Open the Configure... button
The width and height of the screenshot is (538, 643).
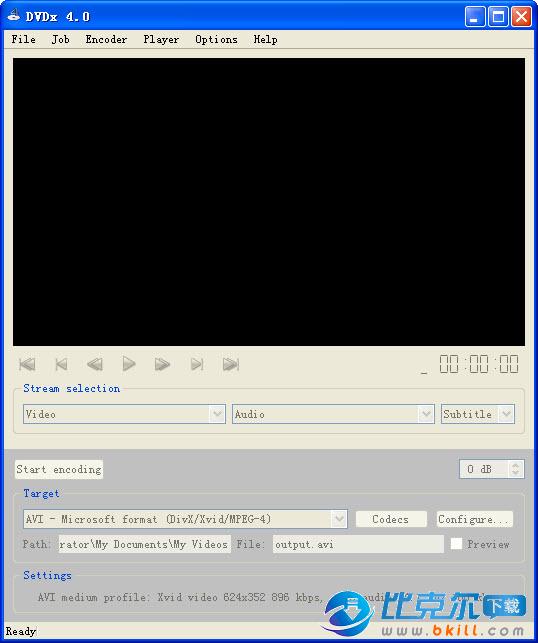474,519
